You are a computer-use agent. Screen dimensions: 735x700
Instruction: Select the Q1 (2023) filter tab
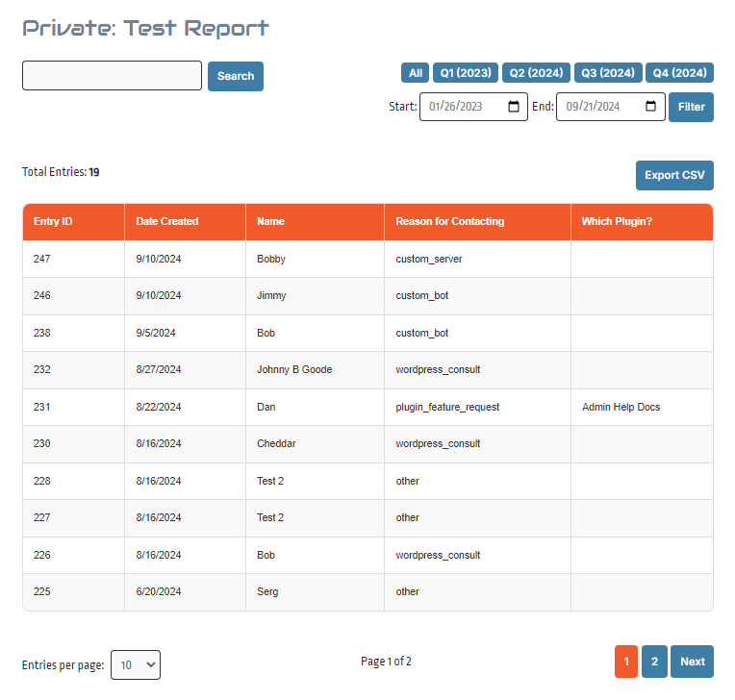[x=466, y=73]
